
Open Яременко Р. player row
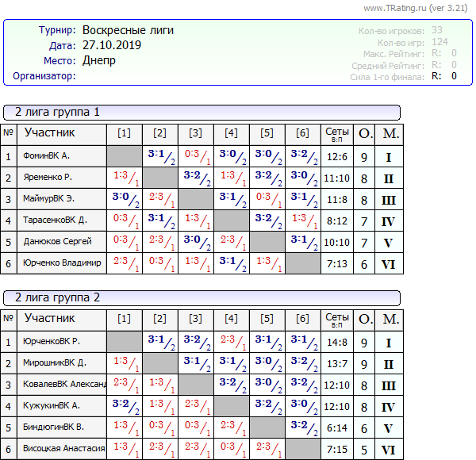tap(48, 178)
